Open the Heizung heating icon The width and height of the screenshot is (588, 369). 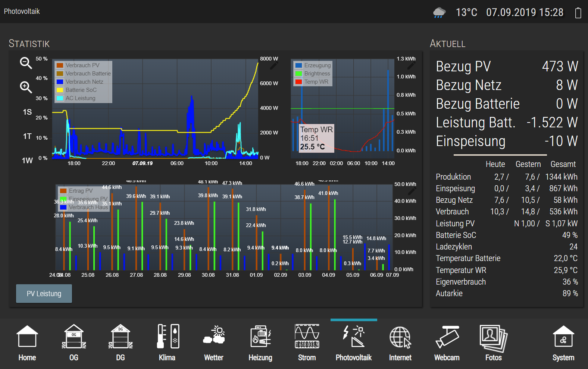pyautogui.click(x=260, y=337)
